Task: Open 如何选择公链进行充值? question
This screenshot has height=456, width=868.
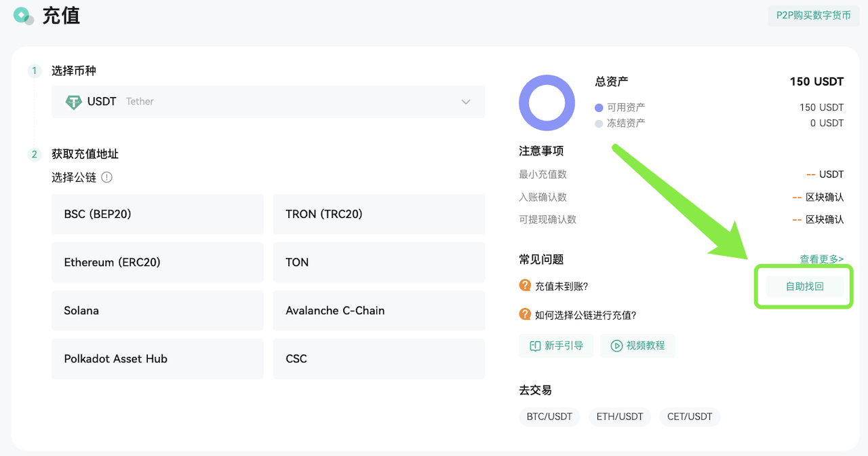Action: [x=586, y=315]
